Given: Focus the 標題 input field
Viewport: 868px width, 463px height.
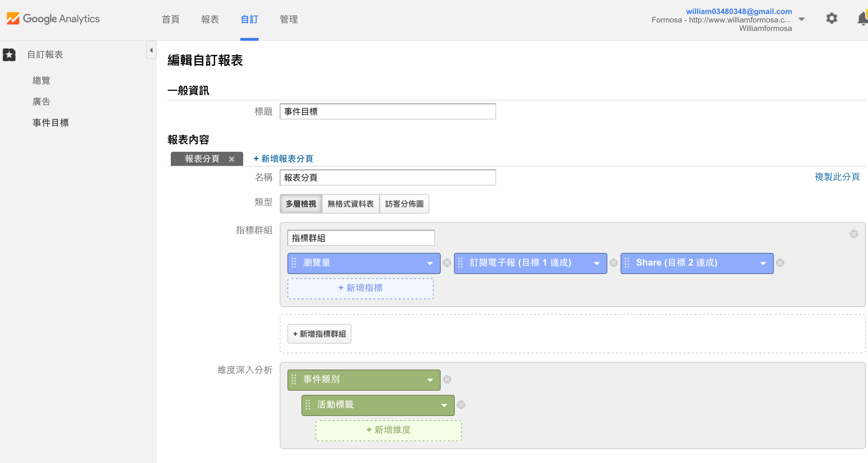Looking at the screenshot, I should tap(388, 111).
